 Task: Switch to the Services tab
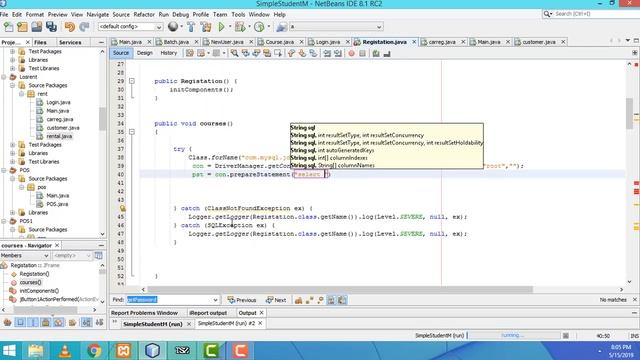click(x=70, y=42)
